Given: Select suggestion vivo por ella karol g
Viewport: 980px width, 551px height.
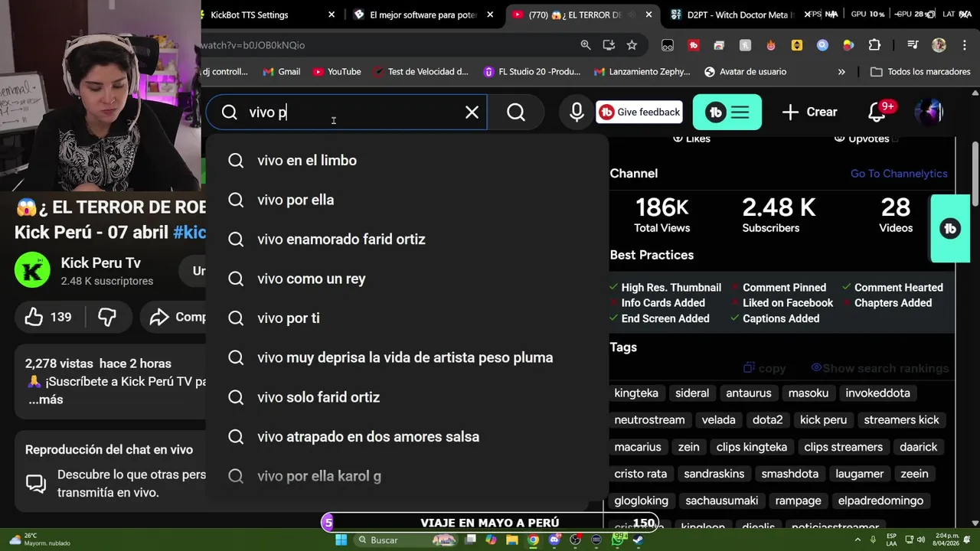Looking at the screenshot, I should click(407, 476).
